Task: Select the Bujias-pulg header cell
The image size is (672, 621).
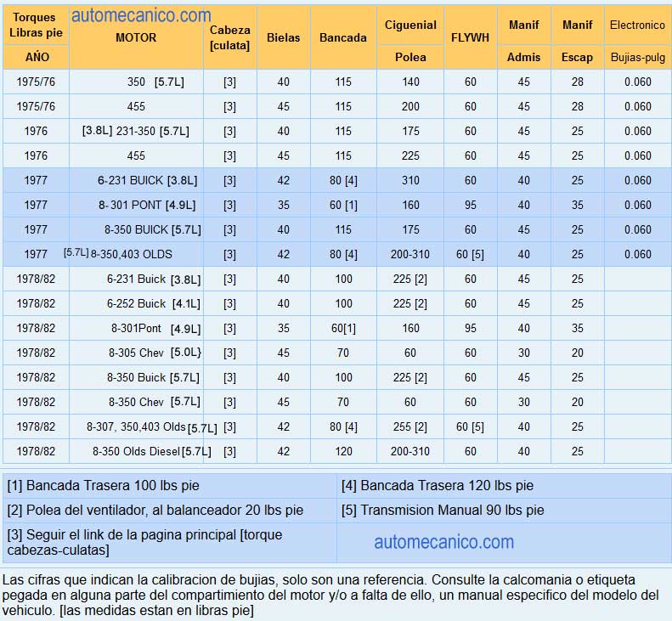Action: coord(637,57)
